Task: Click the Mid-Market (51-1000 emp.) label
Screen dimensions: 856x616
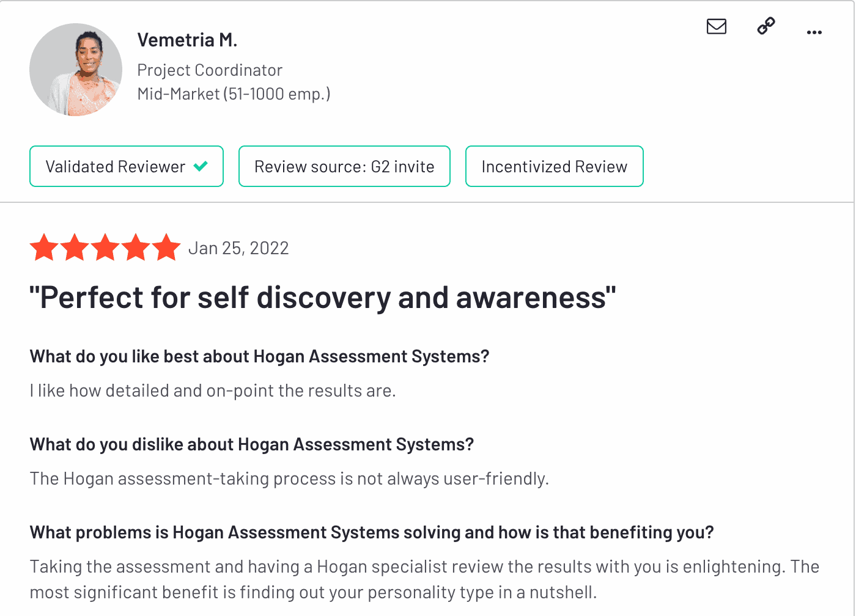Action: point(234,94)
